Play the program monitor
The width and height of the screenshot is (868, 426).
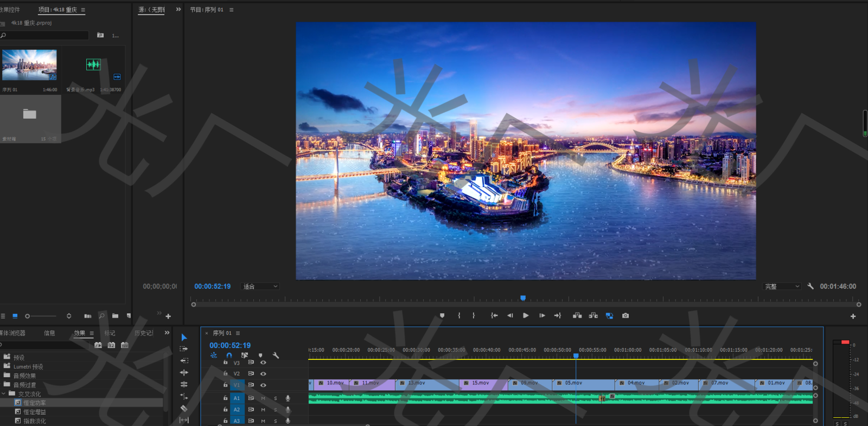point(526,315)
